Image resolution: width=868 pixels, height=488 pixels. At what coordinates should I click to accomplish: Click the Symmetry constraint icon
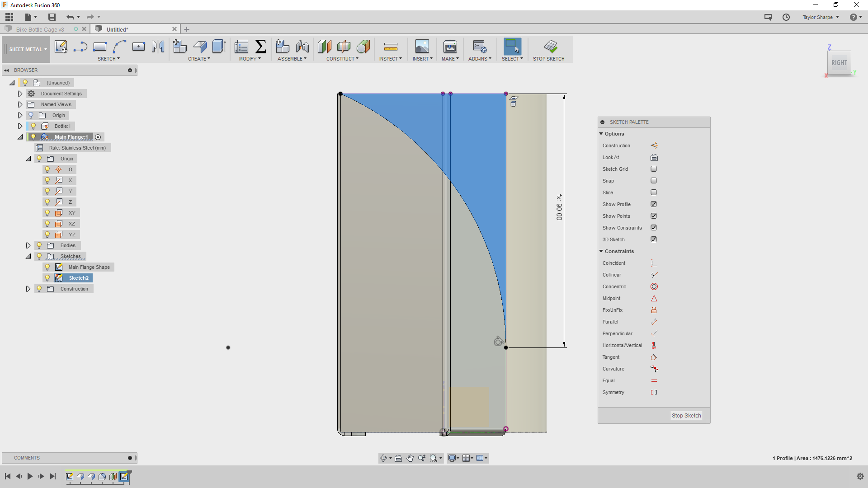654,392
